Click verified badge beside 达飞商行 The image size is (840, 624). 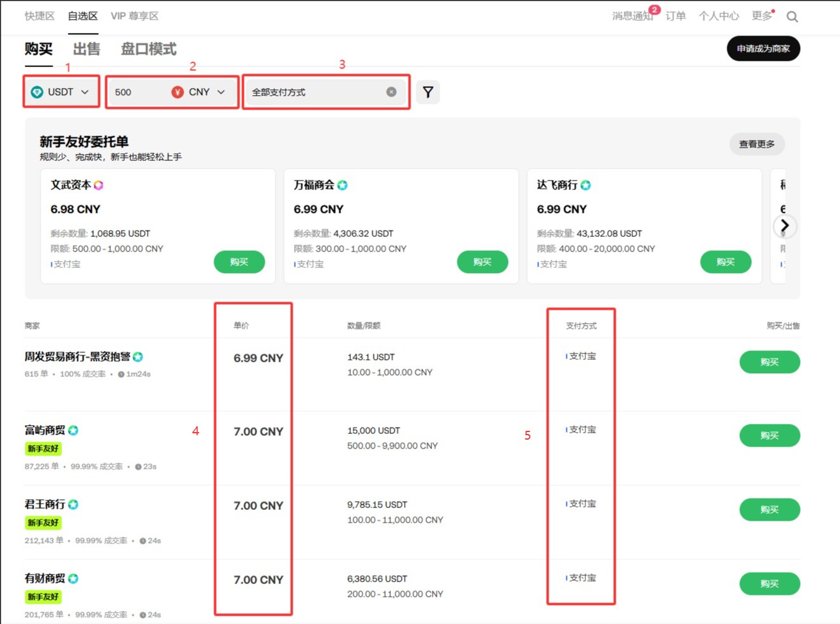[586, 185]
